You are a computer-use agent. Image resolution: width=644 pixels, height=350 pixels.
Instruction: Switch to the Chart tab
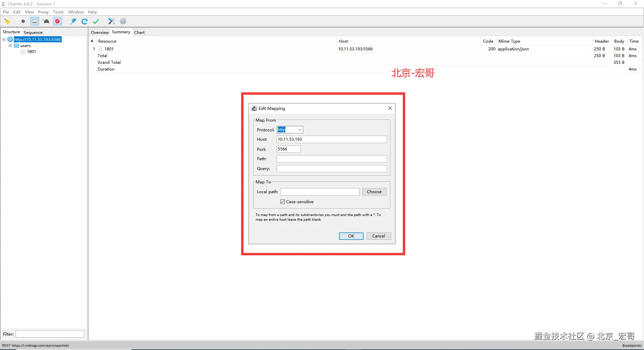[x=139, y=33]
